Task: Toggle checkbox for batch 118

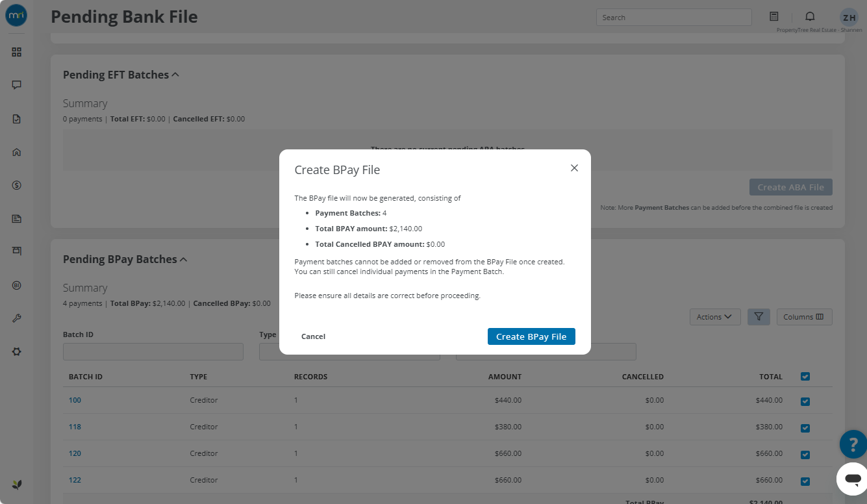Action: [x=805, y=428]
